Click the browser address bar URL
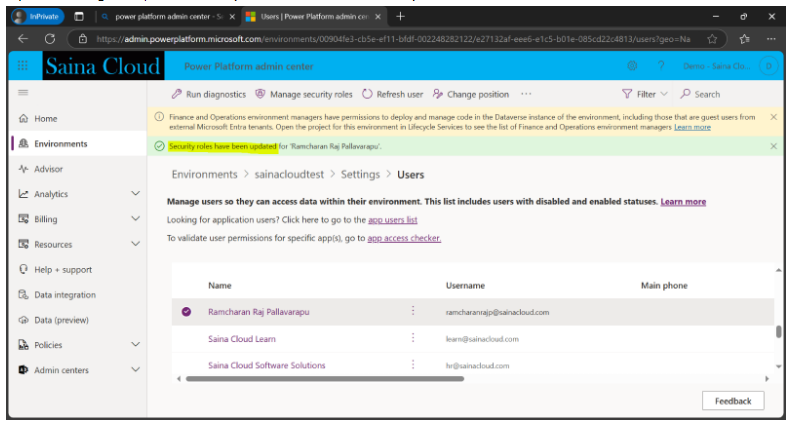 [x=392, y=39]
